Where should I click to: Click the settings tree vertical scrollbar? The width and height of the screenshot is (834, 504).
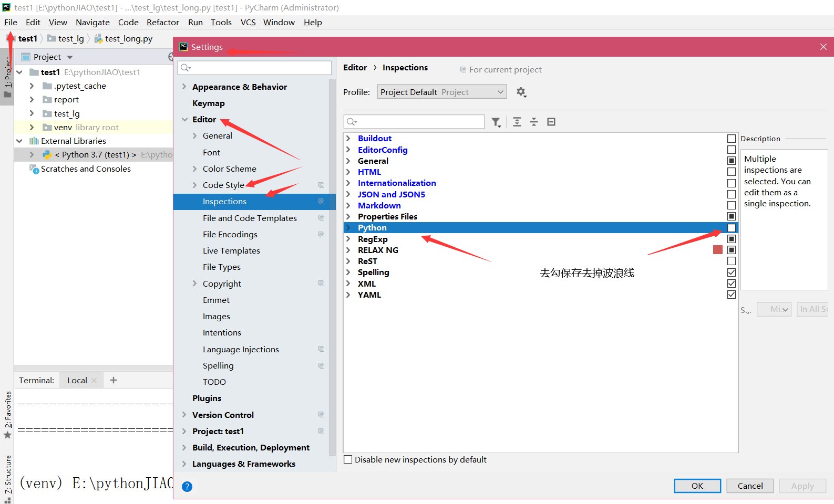[332, 267]
